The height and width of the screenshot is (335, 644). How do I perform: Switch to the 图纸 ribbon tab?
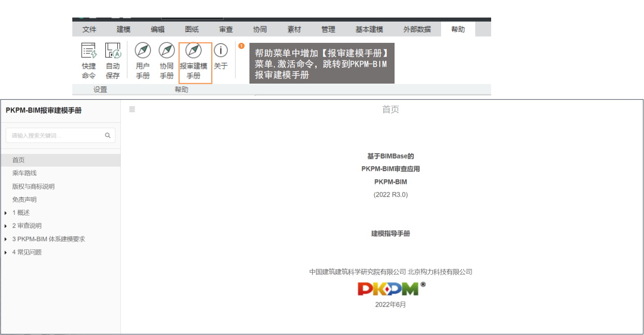tap(192, 29)
